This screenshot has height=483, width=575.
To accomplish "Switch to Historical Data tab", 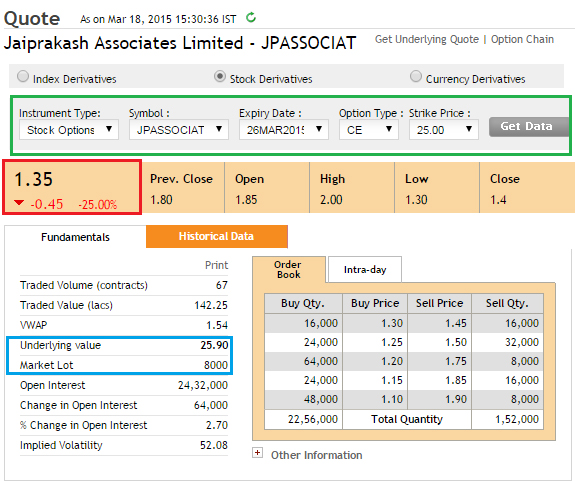I will point(216,237).
